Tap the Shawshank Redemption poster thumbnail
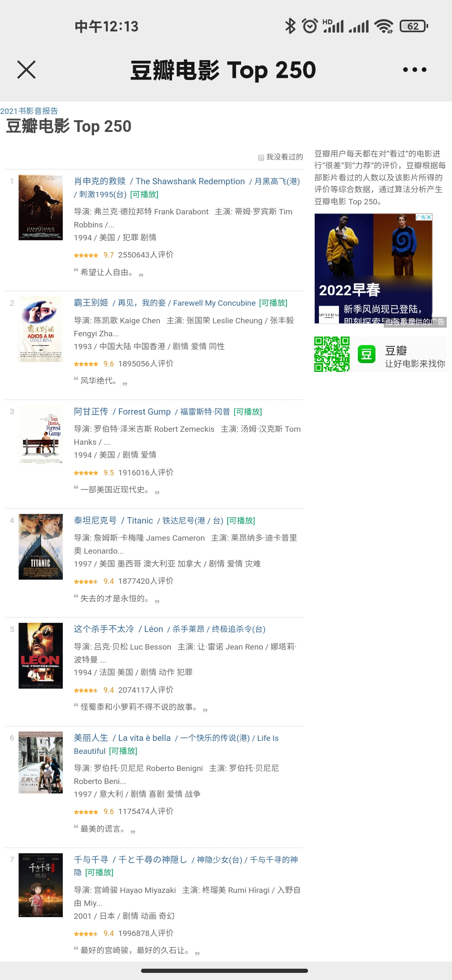This screenshot has width=452, height=980. click(41, 208)
